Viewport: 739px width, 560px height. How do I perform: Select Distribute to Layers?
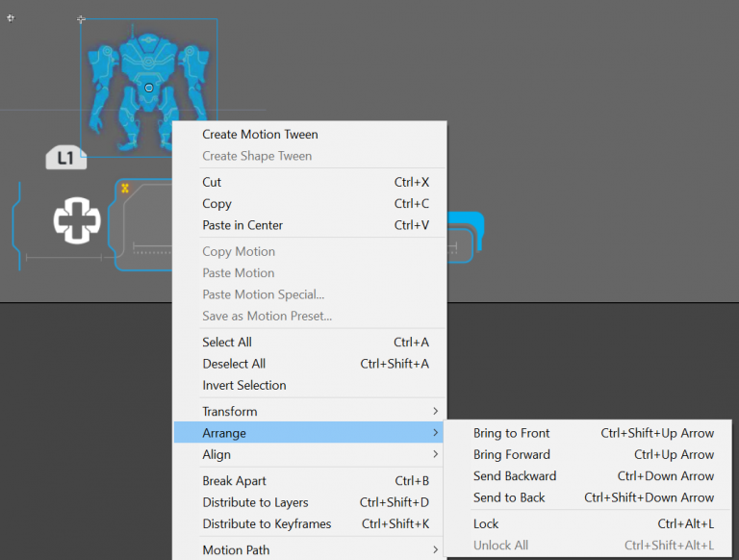tap(255, 502)
